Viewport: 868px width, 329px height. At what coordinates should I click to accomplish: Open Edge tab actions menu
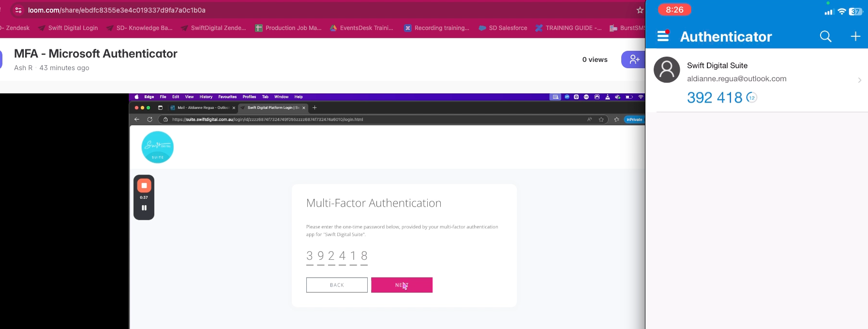point(160,108)
